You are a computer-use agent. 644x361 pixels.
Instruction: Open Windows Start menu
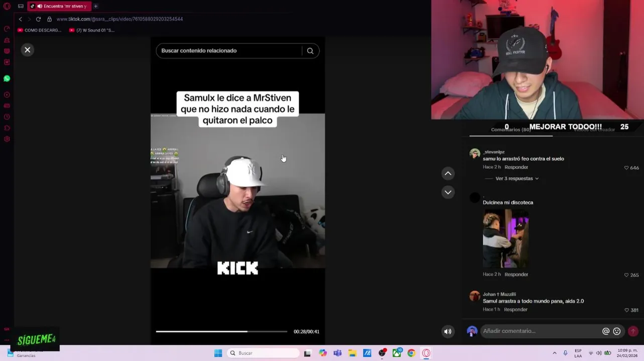pyautogui.click(x=218, y=353)
